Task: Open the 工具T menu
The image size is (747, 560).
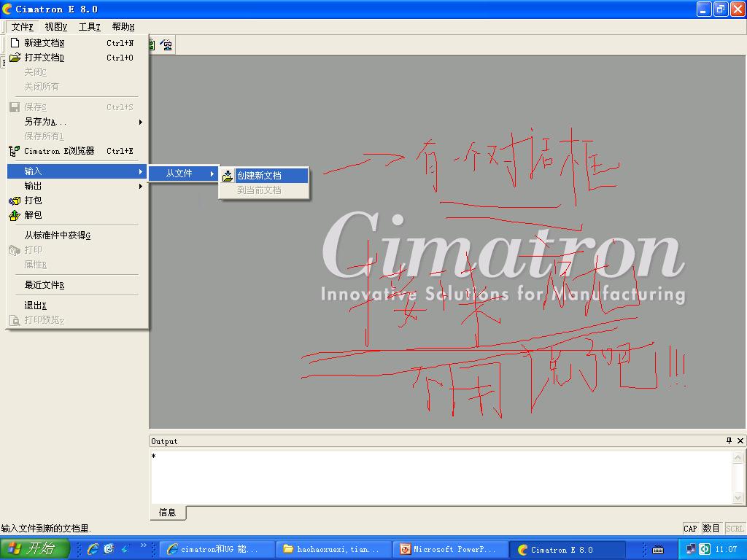Action: click(x=90, y=27)
